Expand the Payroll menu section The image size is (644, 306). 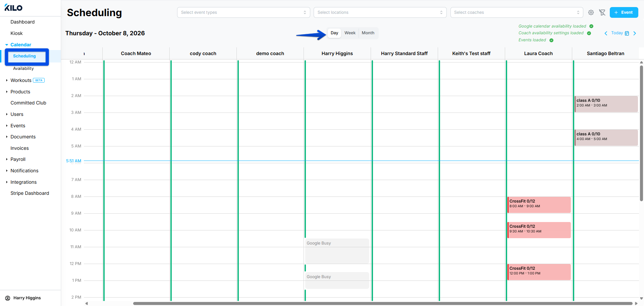[x=7, y=159]
